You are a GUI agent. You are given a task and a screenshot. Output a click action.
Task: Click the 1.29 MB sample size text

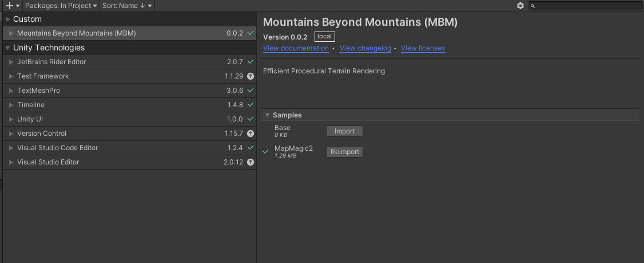click(x=286, y=156)
